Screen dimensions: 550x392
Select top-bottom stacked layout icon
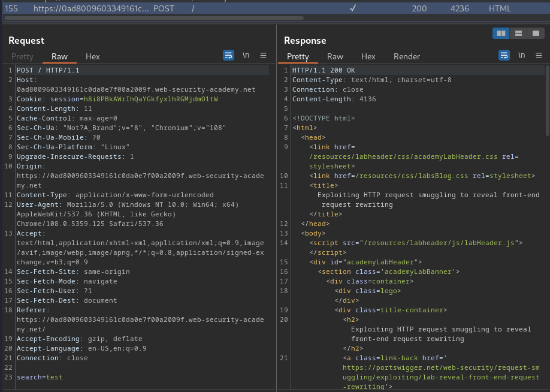[518, 34]
